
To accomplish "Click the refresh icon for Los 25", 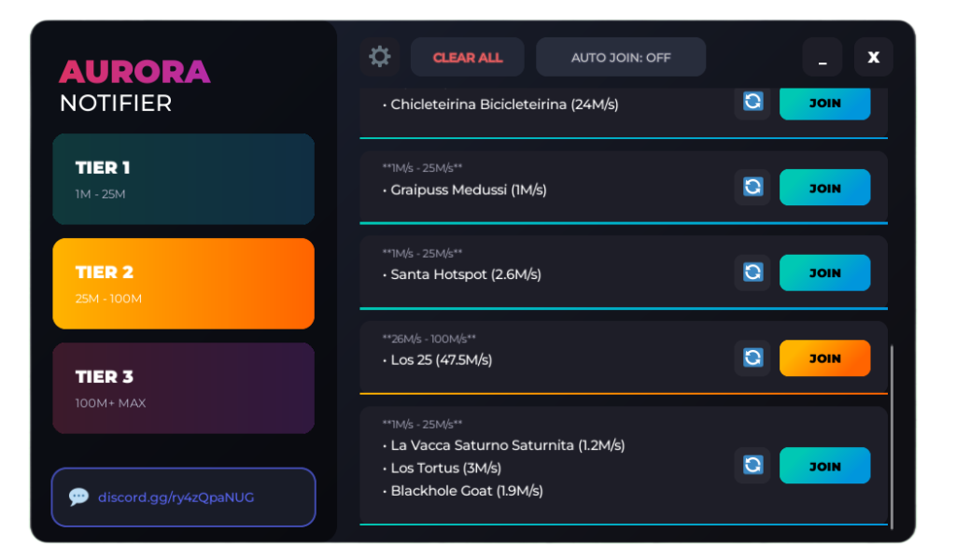I will [x=752, y=357].
